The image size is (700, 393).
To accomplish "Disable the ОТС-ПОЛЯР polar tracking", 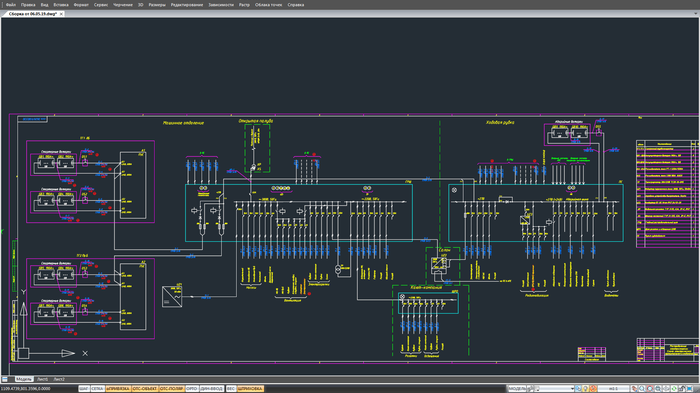I will 171,389.
